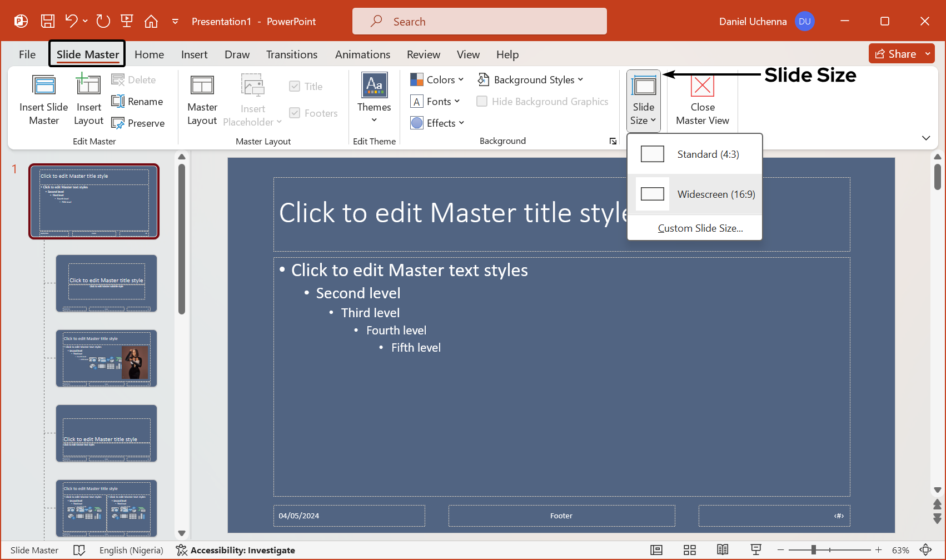Toggle the Title placeholder checkbox

click(295, 87)
